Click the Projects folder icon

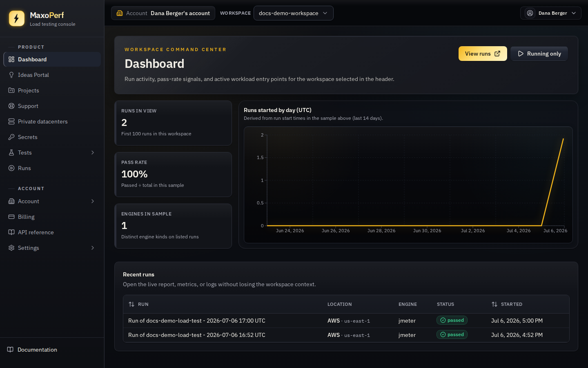point(11,90)
